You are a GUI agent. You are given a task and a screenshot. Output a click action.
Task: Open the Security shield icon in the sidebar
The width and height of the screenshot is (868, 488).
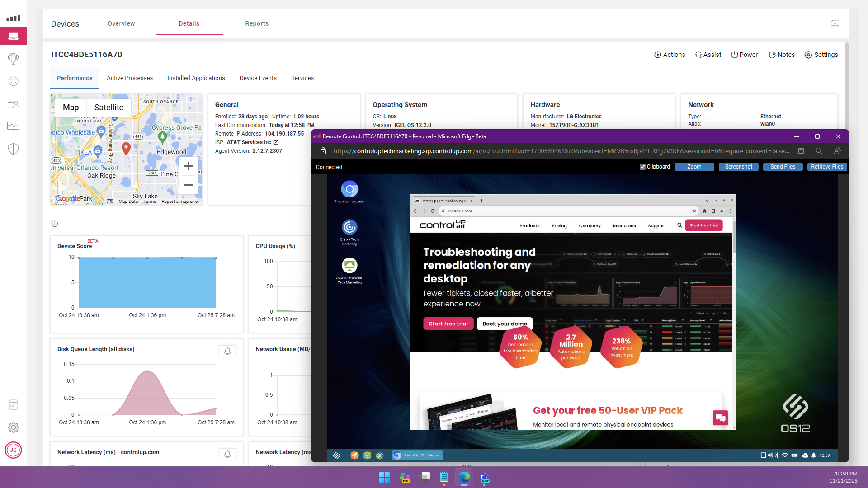click(13, 149)
